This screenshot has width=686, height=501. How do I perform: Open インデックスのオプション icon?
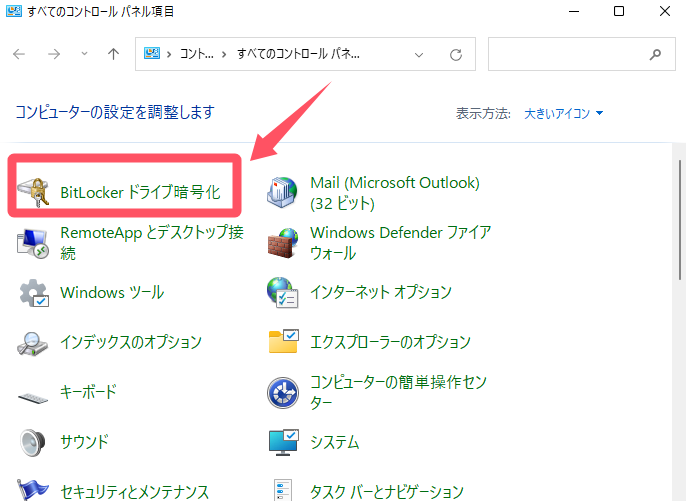pos(35,343)
